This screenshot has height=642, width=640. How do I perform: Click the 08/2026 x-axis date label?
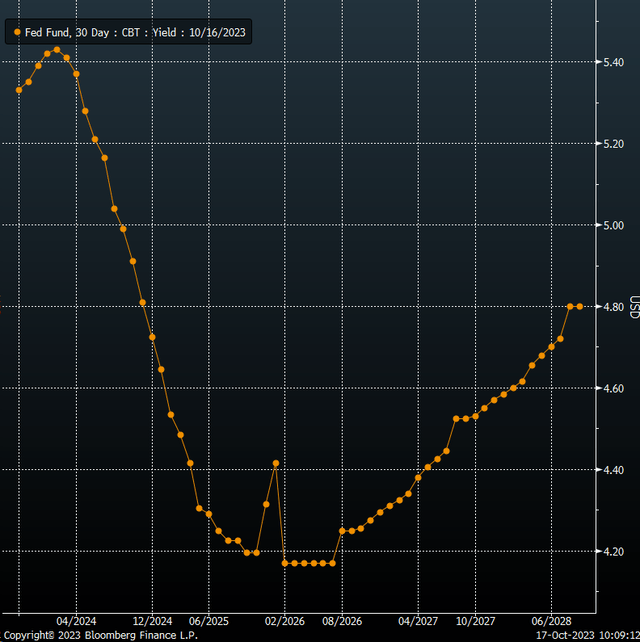[342, 620]
